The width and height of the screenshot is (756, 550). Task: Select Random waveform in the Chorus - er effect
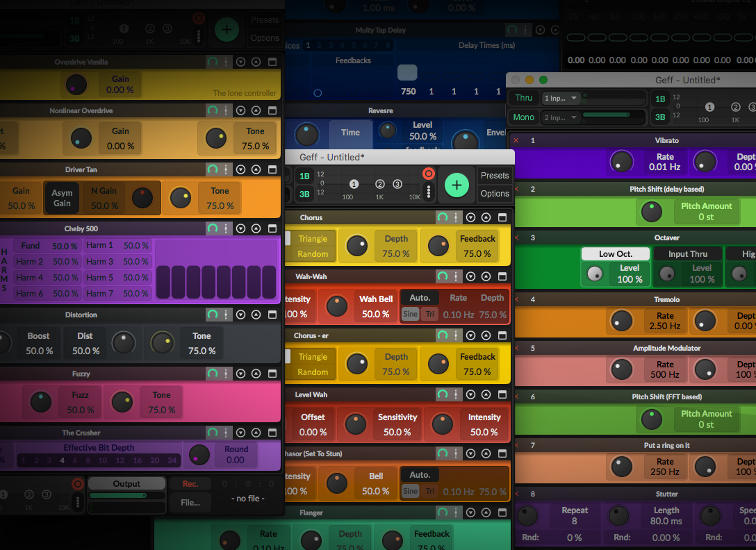click(313, 372)
